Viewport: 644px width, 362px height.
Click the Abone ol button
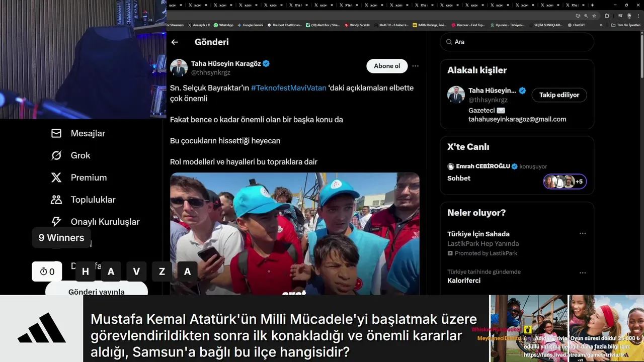(x=387, y=66)
